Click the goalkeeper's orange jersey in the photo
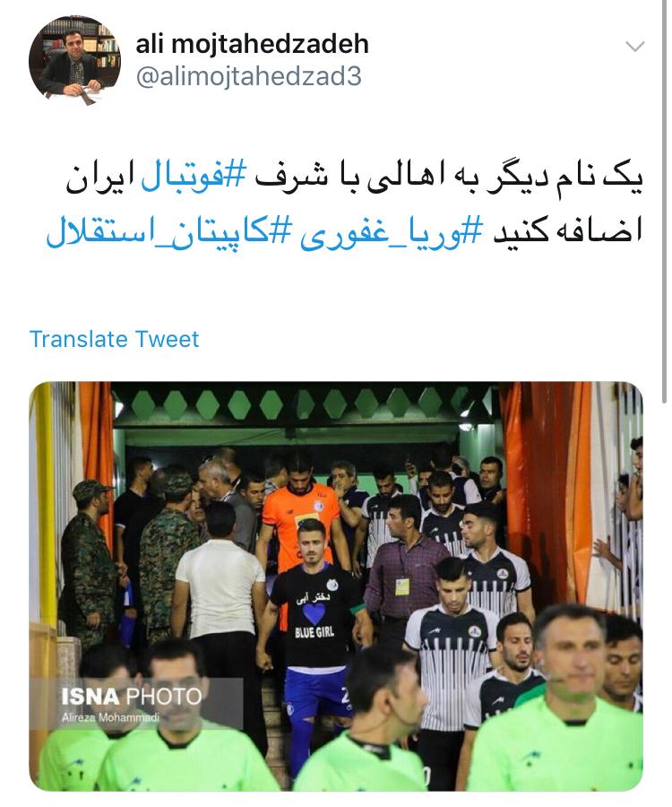Screen dimensions: 672x807 (298, 520)
